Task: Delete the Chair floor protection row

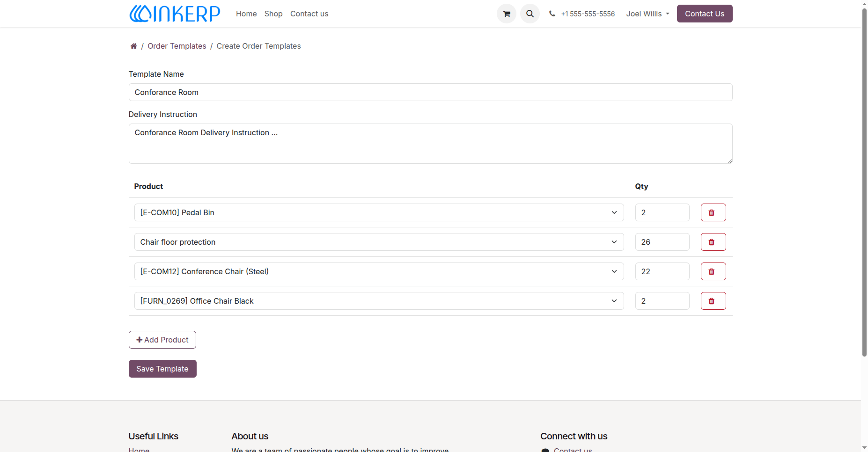Action: coord(713,242)
